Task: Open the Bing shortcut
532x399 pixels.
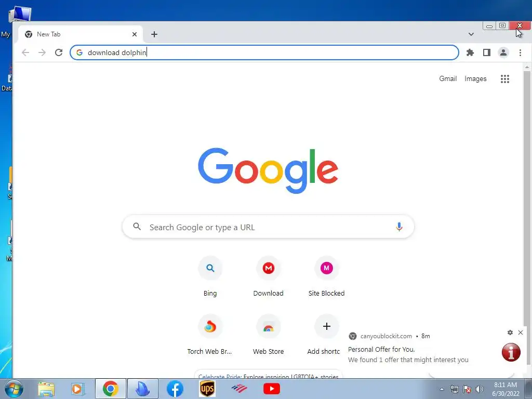Action: click(x=210, y=277)
